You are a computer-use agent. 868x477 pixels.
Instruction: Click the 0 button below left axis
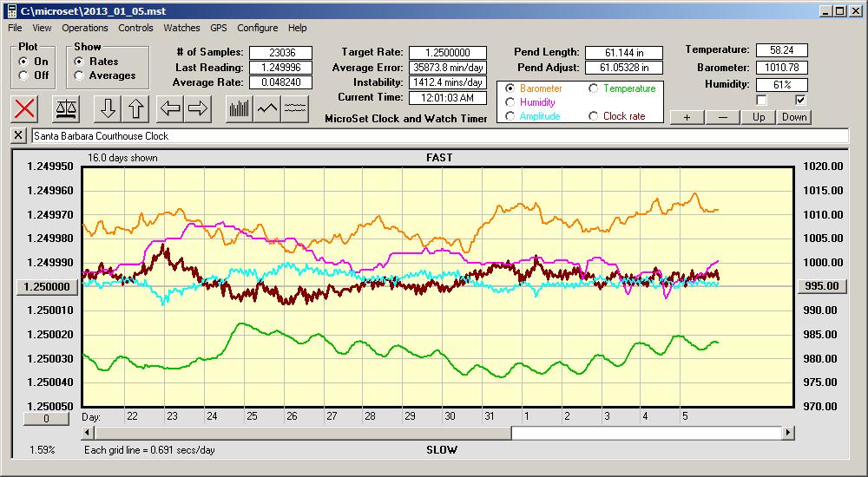coord(47,418)
